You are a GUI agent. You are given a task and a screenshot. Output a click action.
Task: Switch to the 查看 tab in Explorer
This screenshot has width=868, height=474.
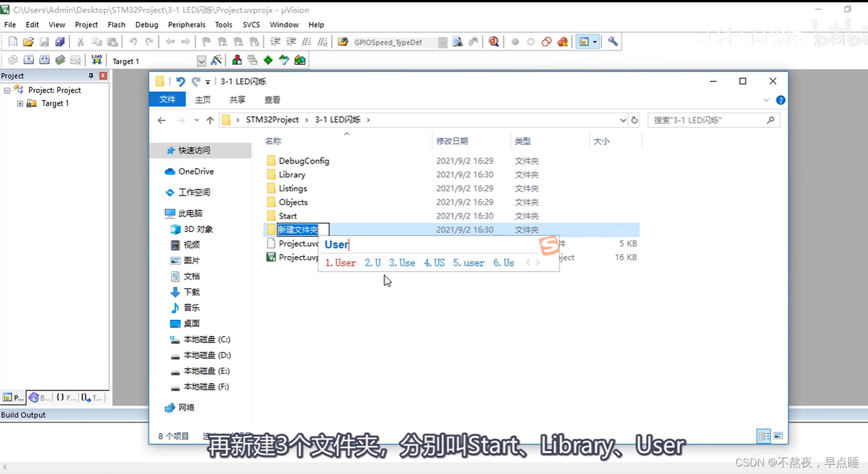coord(271,99)
